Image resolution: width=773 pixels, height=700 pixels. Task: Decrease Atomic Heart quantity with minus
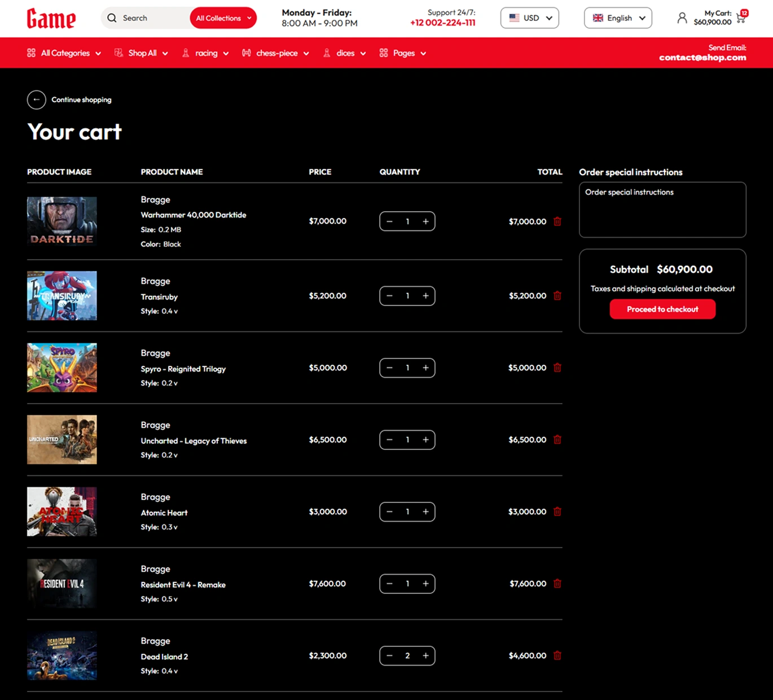389,511
